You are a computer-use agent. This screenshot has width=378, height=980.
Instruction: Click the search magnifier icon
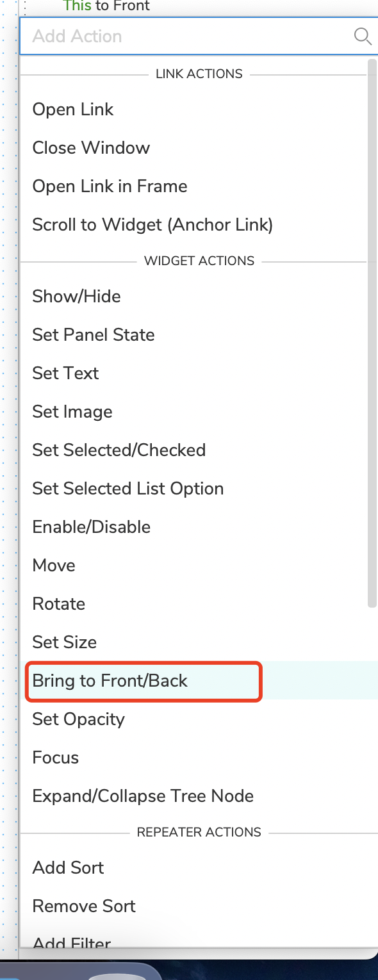pos(363,37)
